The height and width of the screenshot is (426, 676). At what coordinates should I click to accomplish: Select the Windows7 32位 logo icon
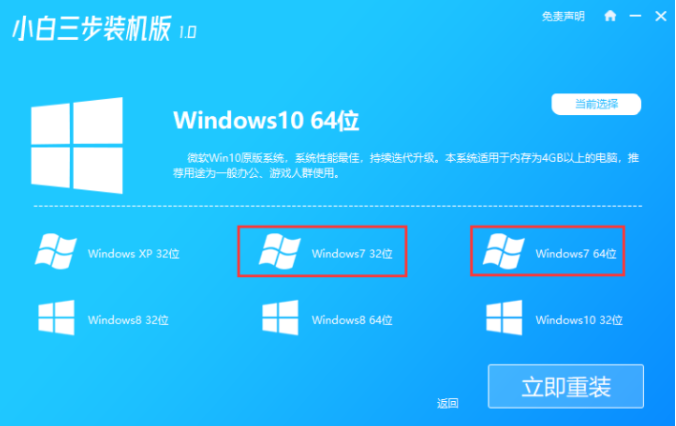[279, 251]
